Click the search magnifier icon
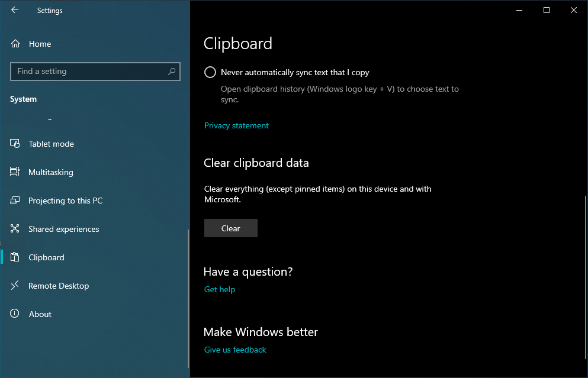588x378 pixels. [172, 72]
